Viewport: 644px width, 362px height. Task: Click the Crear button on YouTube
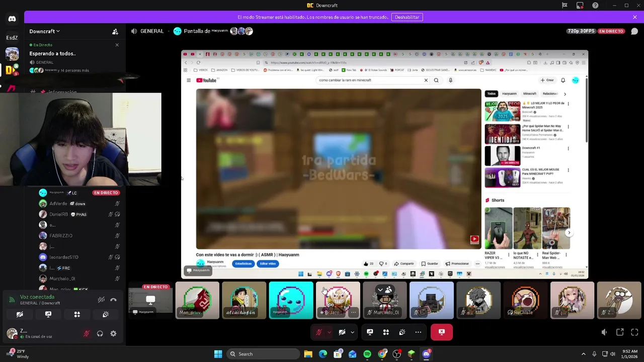547,80
